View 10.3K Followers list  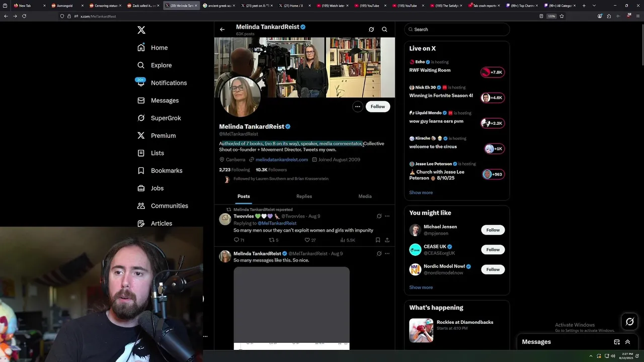pyautogui.click(x=271, y=170)
